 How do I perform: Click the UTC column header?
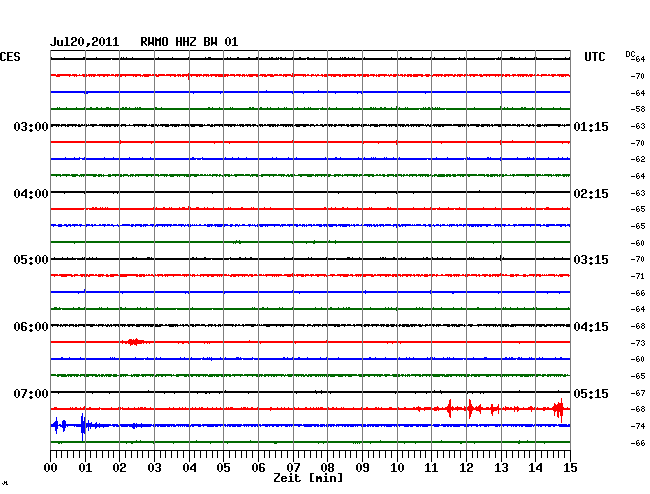(595, 57)
